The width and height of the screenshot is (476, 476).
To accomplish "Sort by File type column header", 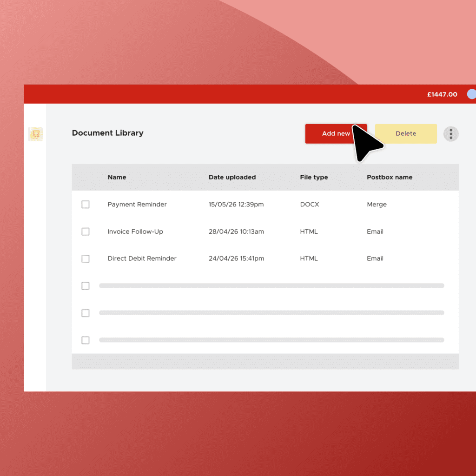I will (x=314, y=177).
